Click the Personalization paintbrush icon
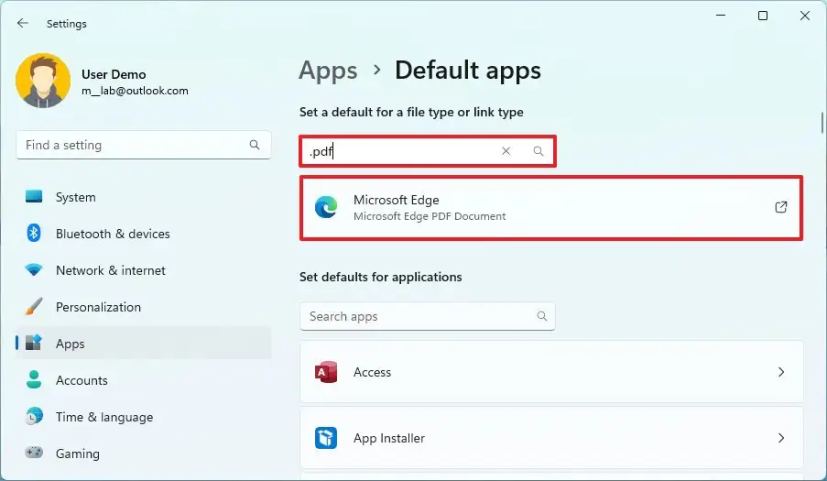 tap(34, 306)
